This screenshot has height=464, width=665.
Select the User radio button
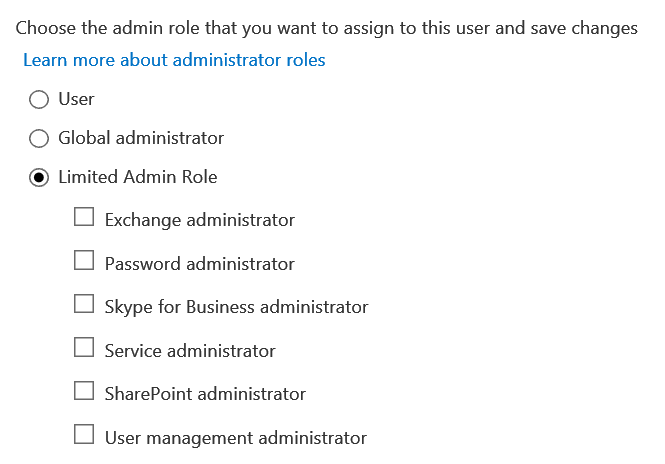[x=39, y=99]
